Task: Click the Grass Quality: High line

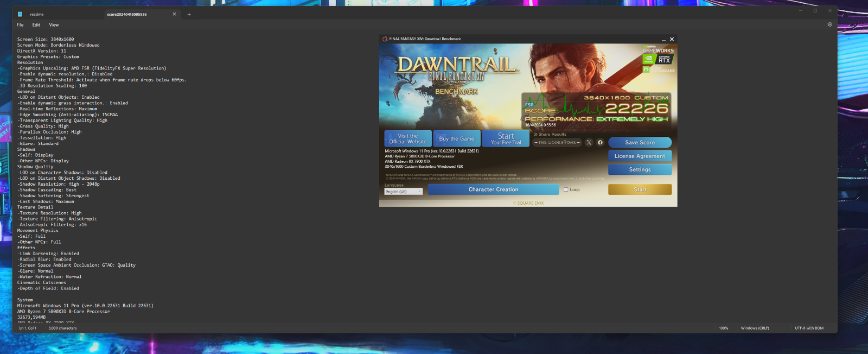Action: [43, 126]
